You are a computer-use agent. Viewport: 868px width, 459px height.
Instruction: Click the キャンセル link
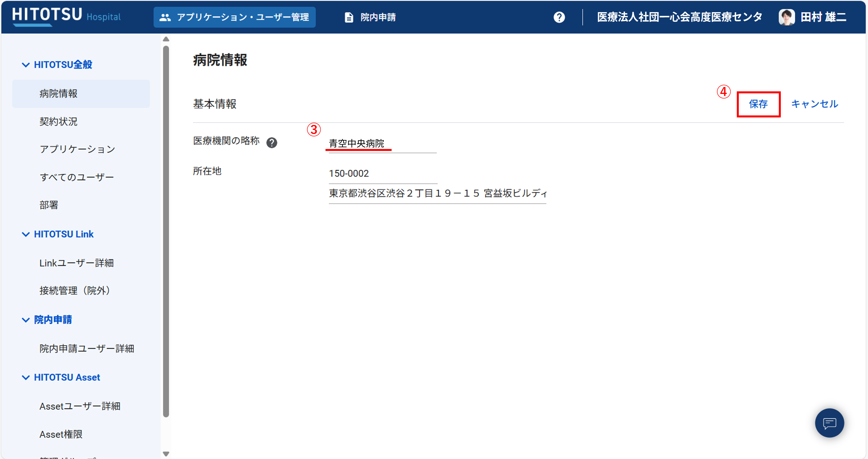[814, 104]
